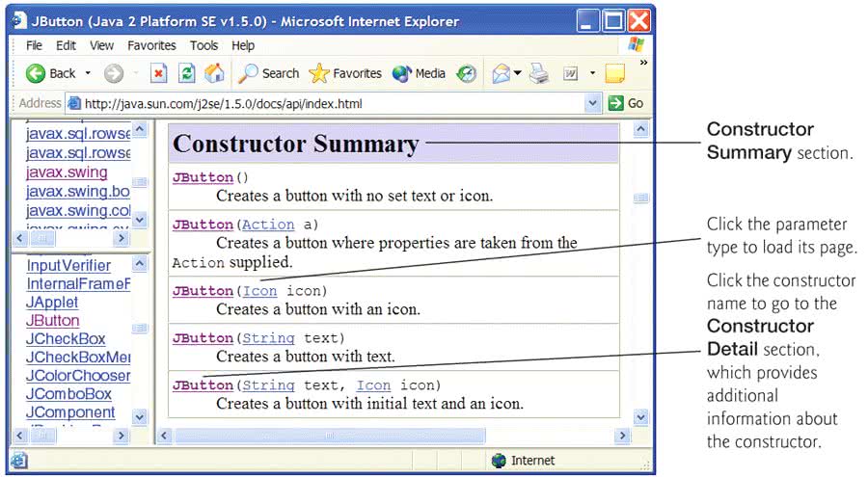
Task: Click the page icon in address bar
Action: tap(73, 103)
